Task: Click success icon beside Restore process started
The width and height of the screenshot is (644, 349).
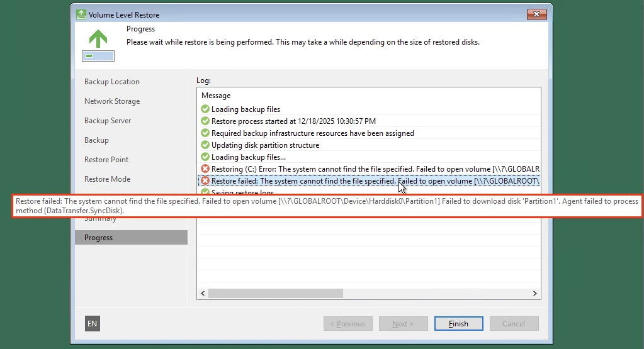Action: 205,121
